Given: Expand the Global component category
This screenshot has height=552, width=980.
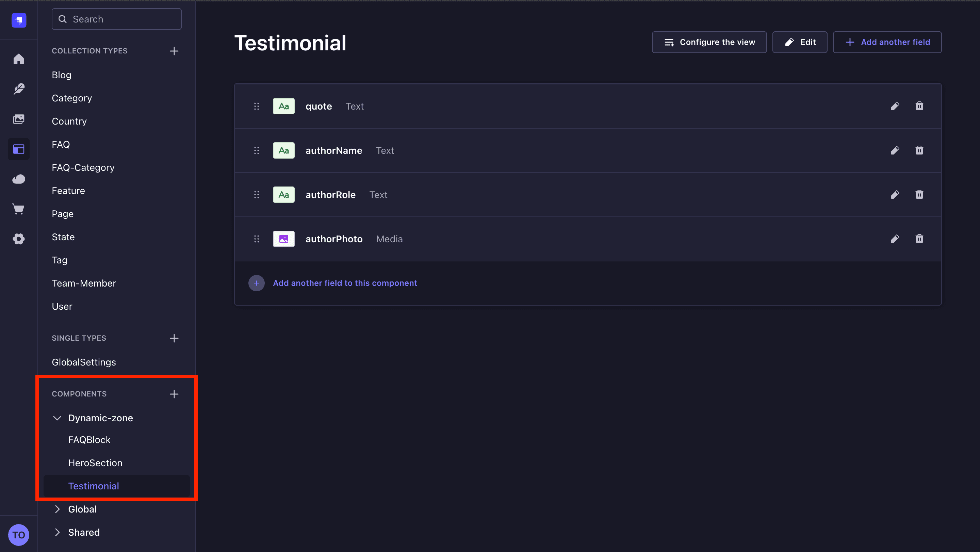Looking at the screenshot, I should (57, 509).
